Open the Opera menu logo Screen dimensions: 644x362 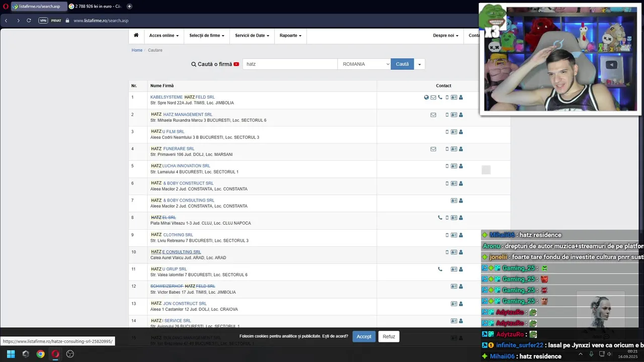coord(6,6)
